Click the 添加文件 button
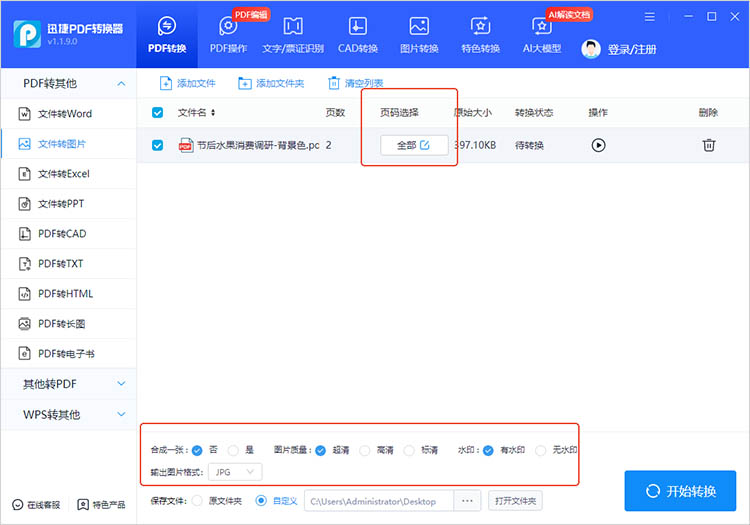Screen dimensions: 750x525 188,83
